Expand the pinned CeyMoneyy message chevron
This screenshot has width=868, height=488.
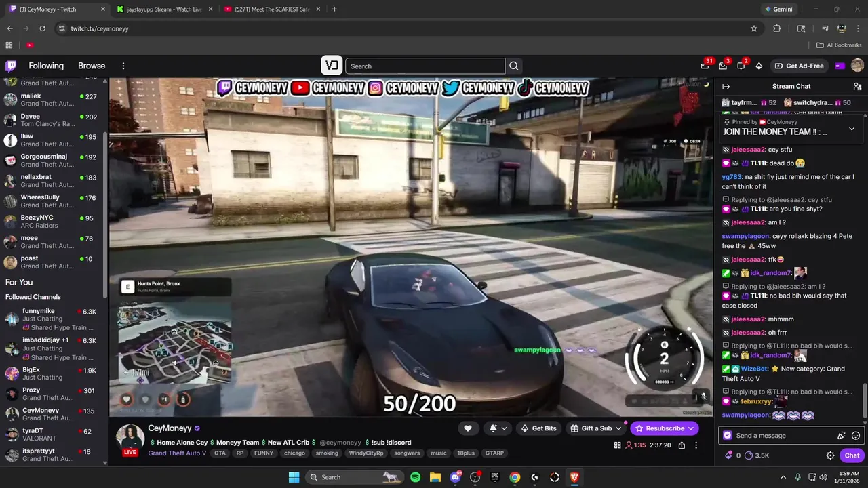coord(852,128)
